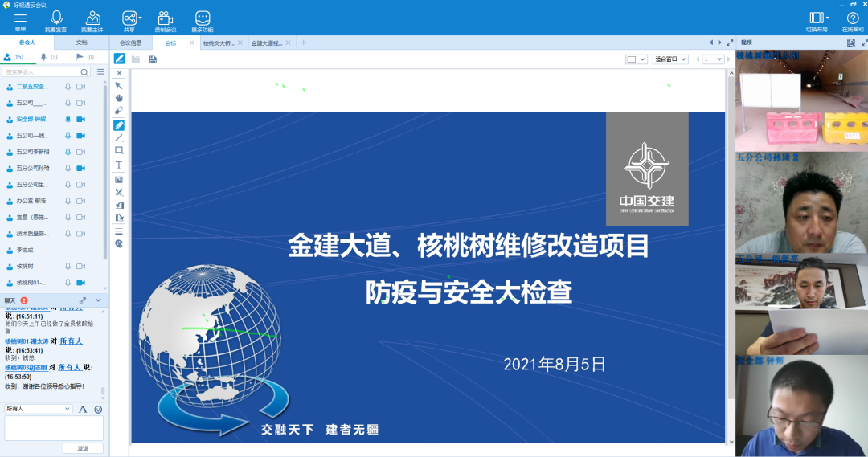Pop out the chat panel
Viewport: 868px width, 457px height.
pyautogui.click(x=83, y=300)
